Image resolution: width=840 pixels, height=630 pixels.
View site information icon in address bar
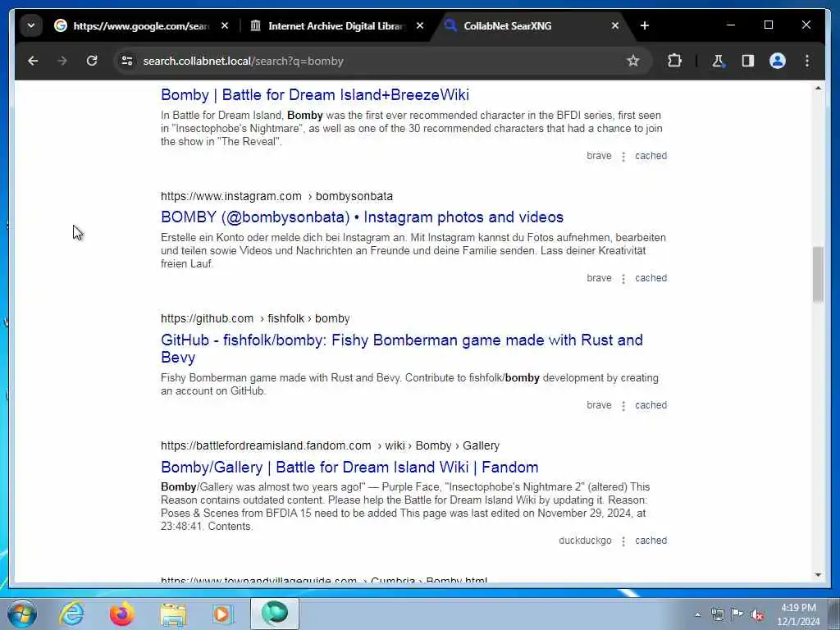click(127, 61)
